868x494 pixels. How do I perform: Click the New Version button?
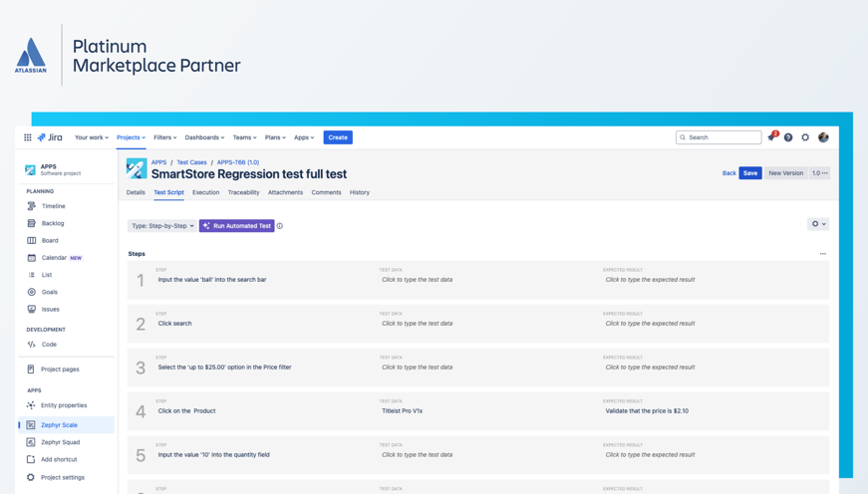point(785,173)
